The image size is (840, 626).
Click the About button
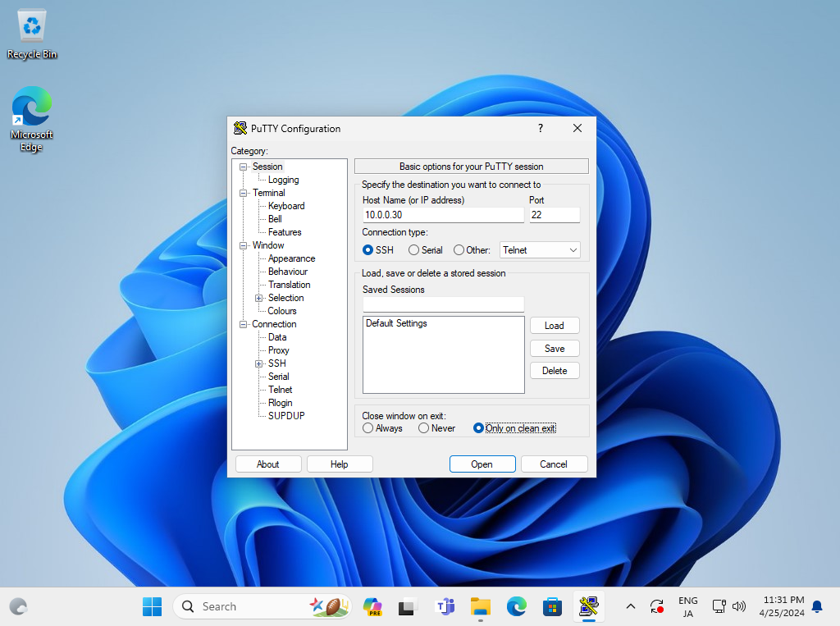(x=268, y=464)
